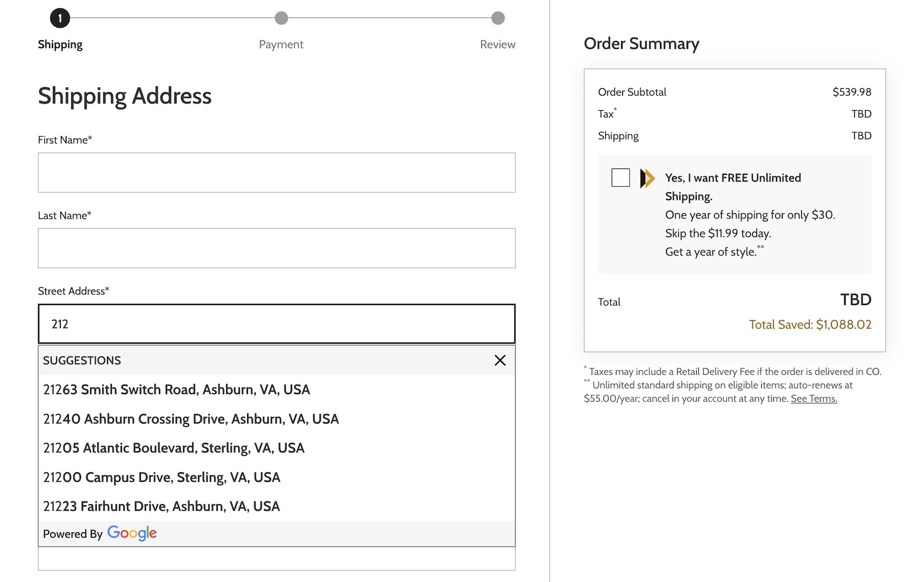Choose 21240 Ashburn Crossing Drive suggestion
The height and width of the screenshot is (582, 924).
[191, 419]
